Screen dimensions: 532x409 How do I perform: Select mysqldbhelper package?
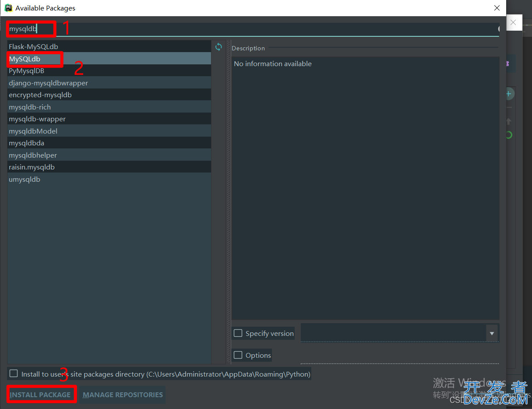coord(109,155)
